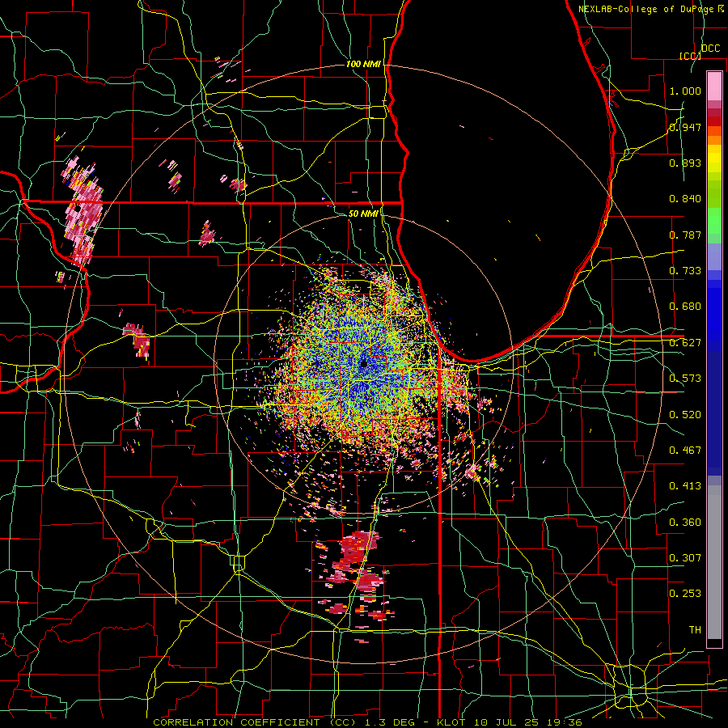Click the black KLOT radar site dot
This screenshot has width=728, height=728.
click(364, 363)
